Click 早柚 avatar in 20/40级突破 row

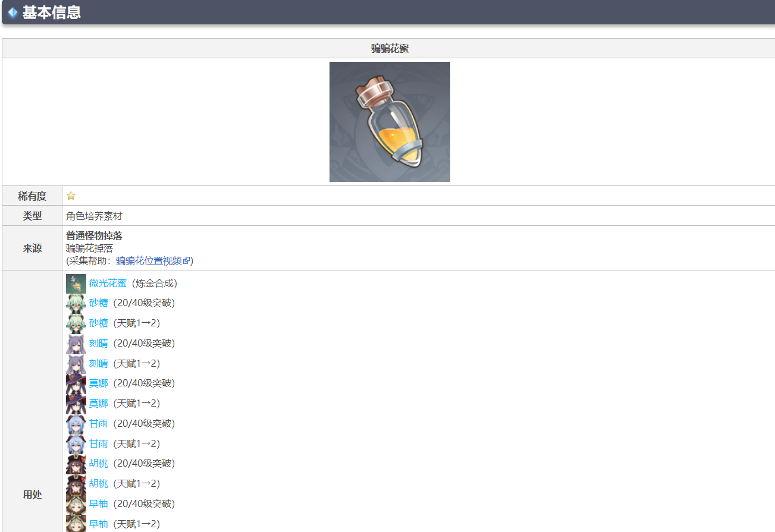76,505
